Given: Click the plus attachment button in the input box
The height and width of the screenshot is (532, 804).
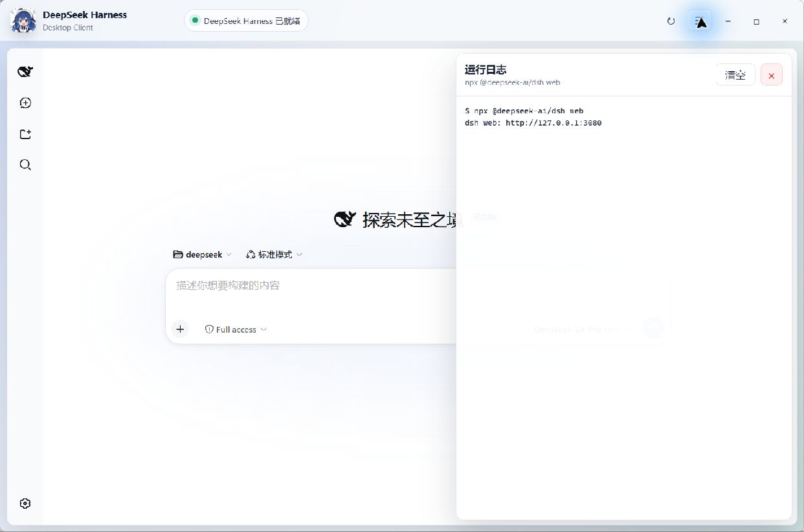Looking at the screenshot, I should pos(180,329).
